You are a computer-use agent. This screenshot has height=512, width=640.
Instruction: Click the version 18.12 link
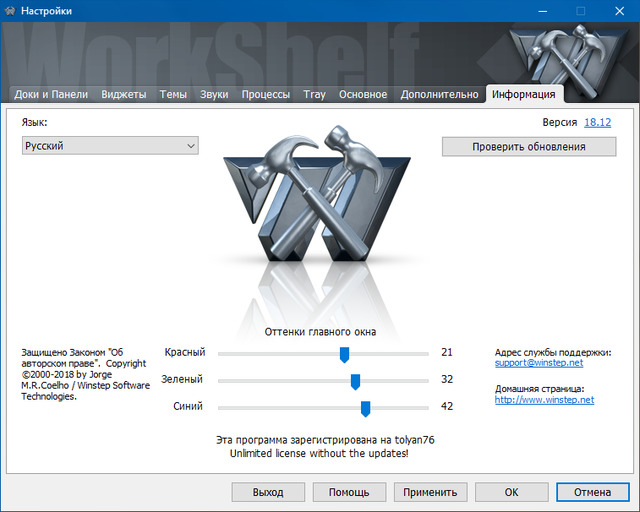click(597, 122)
